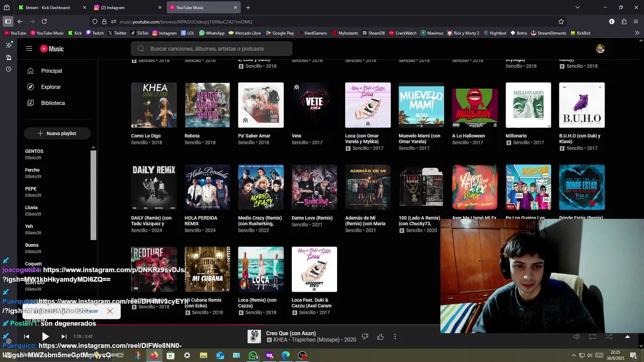Open the Twitch bookmark
Viewport: 644px width, 362px height.
coord(95,33)
